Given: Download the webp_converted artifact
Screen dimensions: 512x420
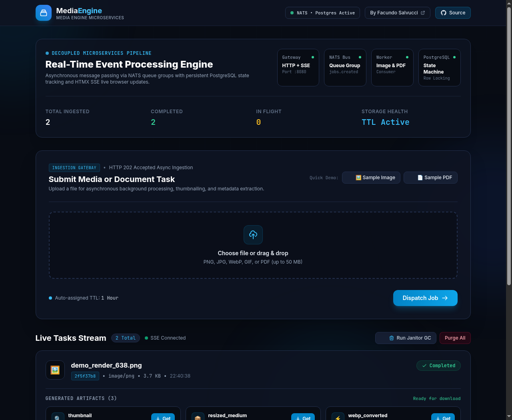Looking at the screenshot, I should (x=443, y=417).
